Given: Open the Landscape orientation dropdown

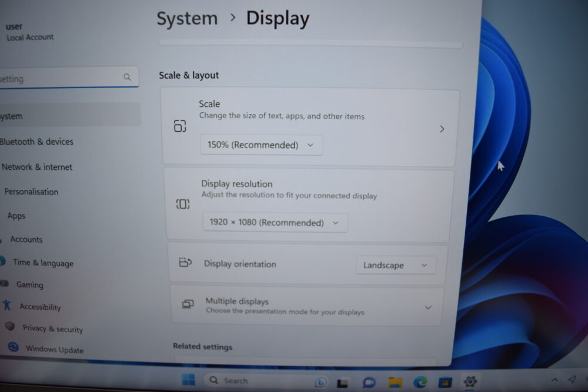Looking at the screenshot, I should [x=396, y=265].
